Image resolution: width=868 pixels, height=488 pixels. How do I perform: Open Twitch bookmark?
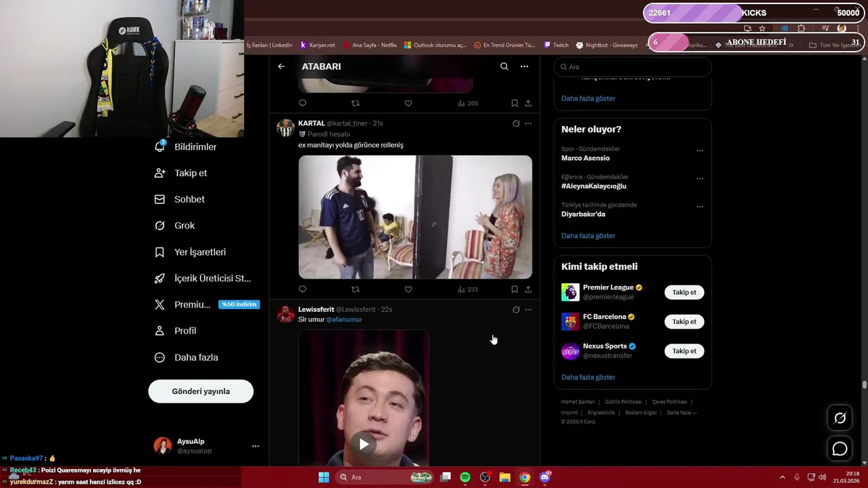click(556, 45)
